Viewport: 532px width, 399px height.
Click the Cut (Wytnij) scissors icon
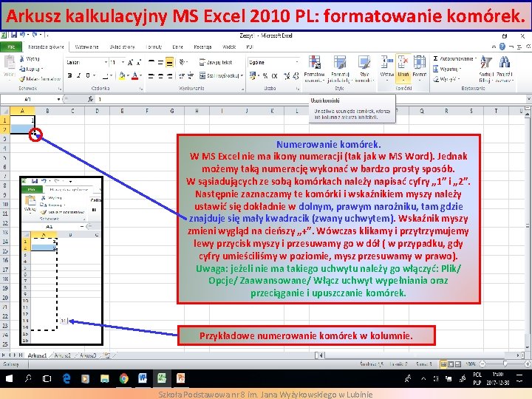tap(22, 58)
